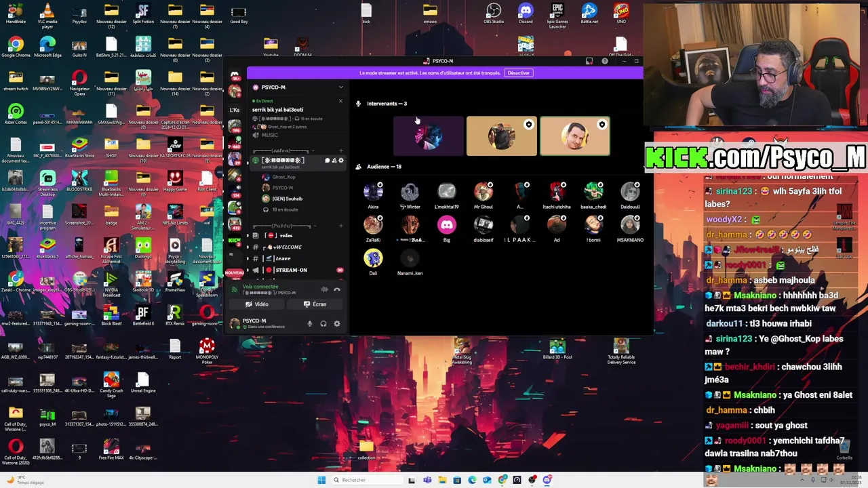The height and width of the screenshot is (488, 868).
Task: Click audience member Winter avatar
Action: (410, 192)
